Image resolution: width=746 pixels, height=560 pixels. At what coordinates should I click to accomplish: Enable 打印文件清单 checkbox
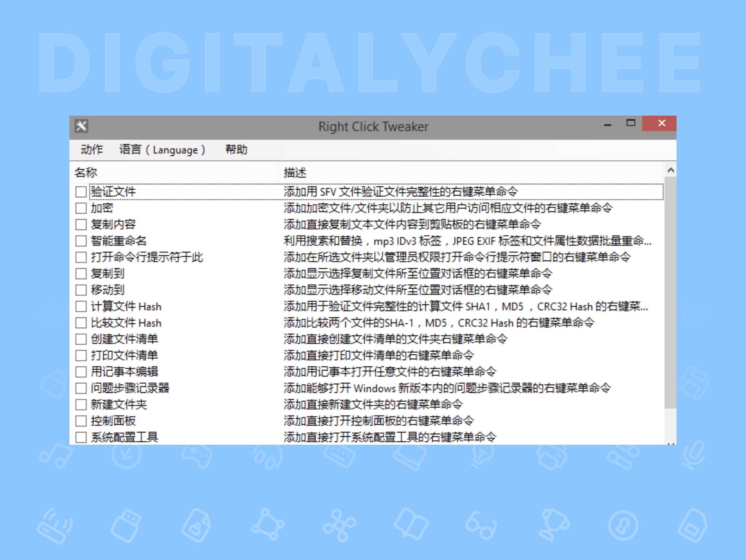[81, 355]
